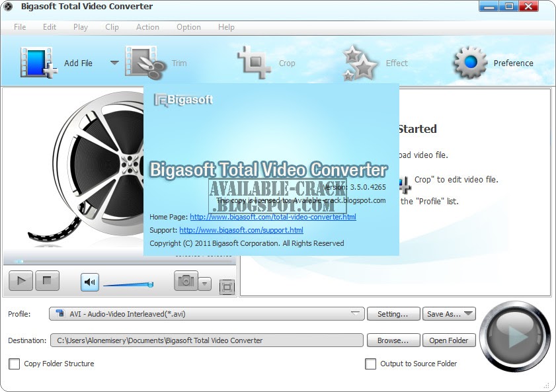Image resolution: width=556 pixels, height=392 pixels.
Task: Open the Save As... dropdown
Action: (x=449, y=314)
